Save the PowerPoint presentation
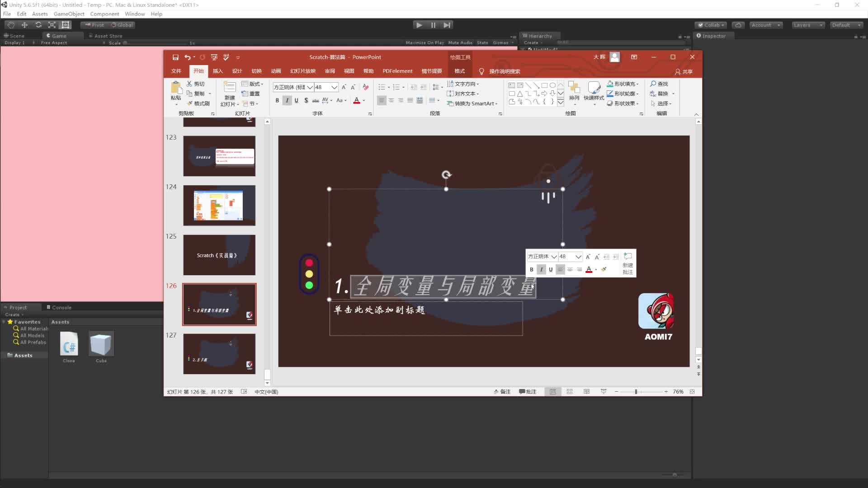The height and width of the screenshot is (488, 868). click(175, 57)
